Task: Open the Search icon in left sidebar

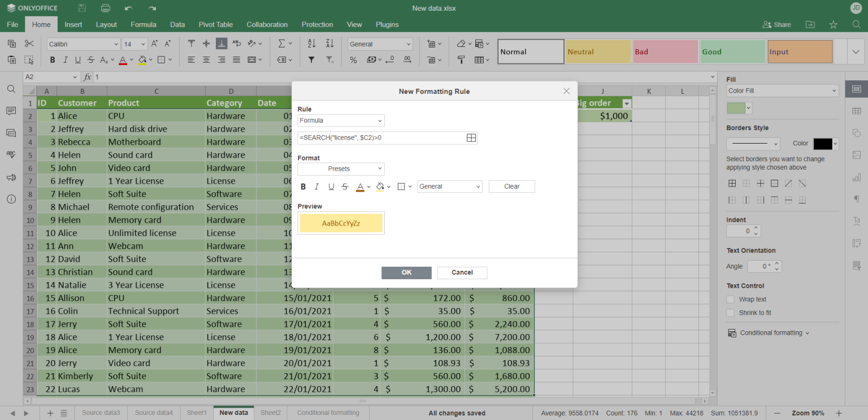Action: (x=11, y=89)
